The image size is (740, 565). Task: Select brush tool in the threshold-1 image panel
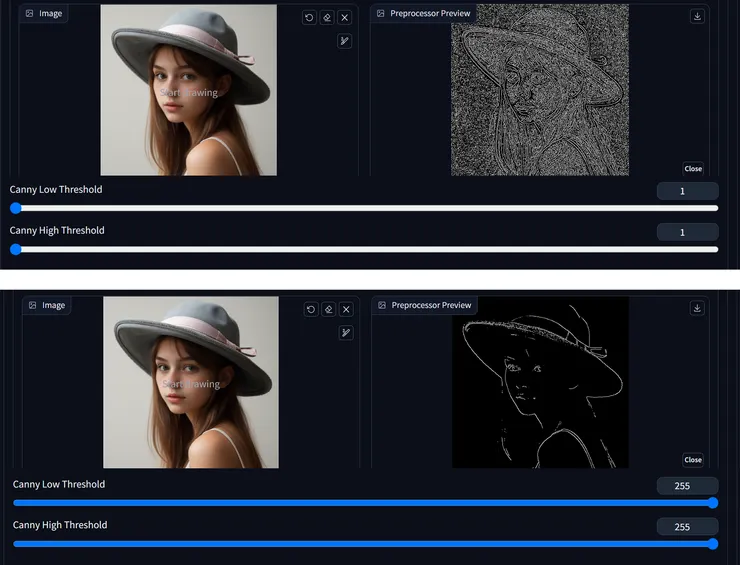(x=344, y=41)
